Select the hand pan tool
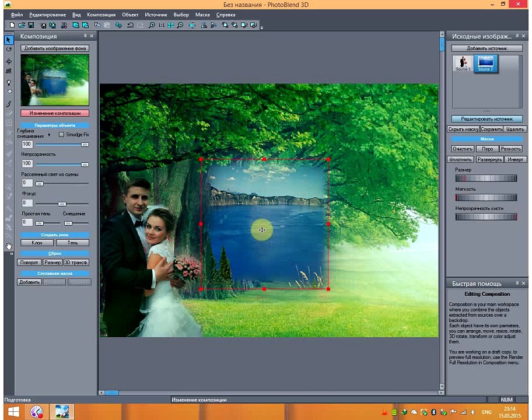Viewport: 532px width, 420px height. coord(9,246)
